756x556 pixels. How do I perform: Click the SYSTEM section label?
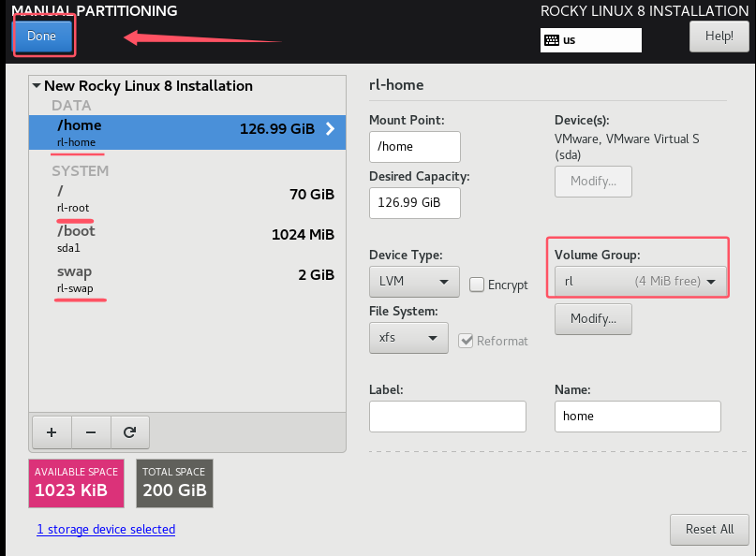click(x=81, y=171)
